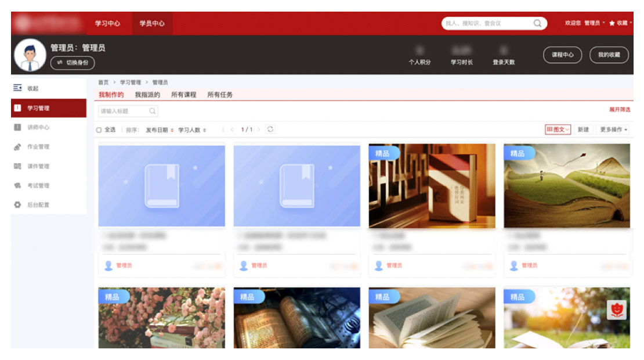Image resolution: width=644 pixels, height=360 pixels.
Task: Expand the 更多操作 dropdown
Action: click(614, 129)
